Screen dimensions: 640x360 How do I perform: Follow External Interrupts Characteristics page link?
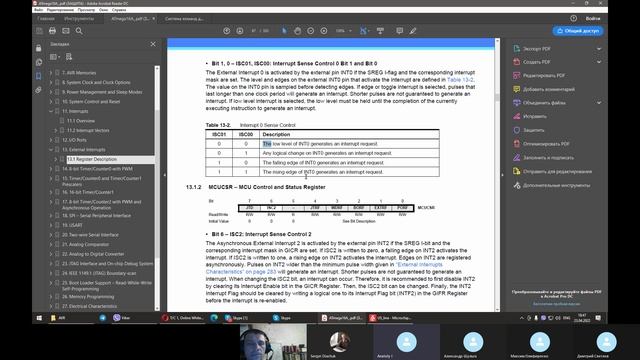[324, 268]
